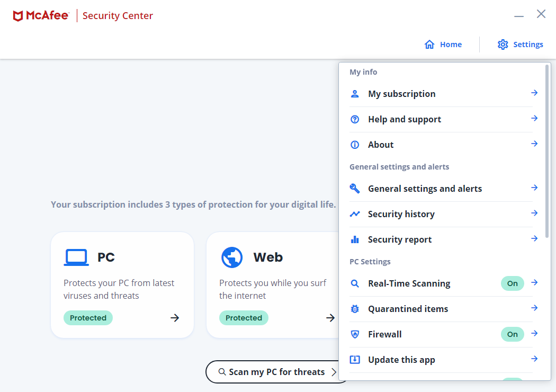Click the info icon next to About
Image resolution: width=556 pixels, height=392 pixels.
click(355, 145)
